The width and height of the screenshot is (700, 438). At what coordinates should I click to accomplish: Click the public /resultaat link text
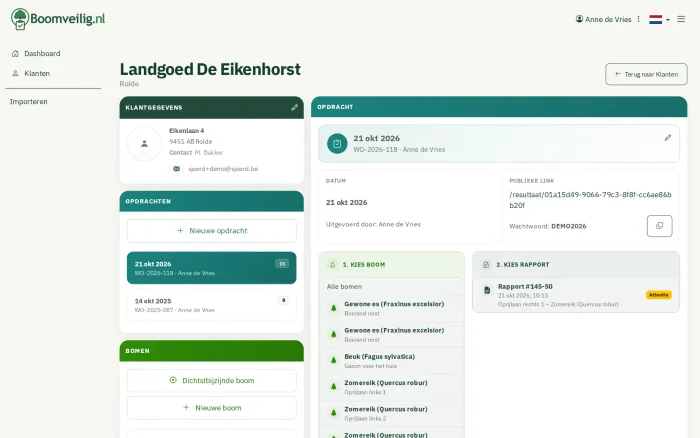coord(590,200)
